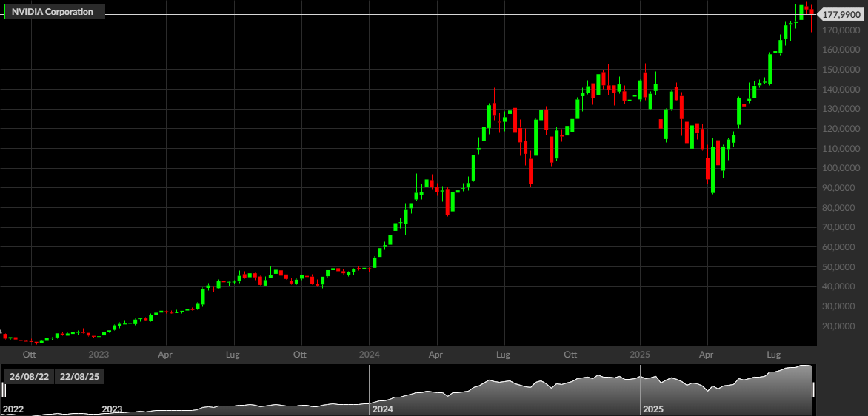
Task: Click the 2024 label on the chart time axis
Action: coord(370,353)
